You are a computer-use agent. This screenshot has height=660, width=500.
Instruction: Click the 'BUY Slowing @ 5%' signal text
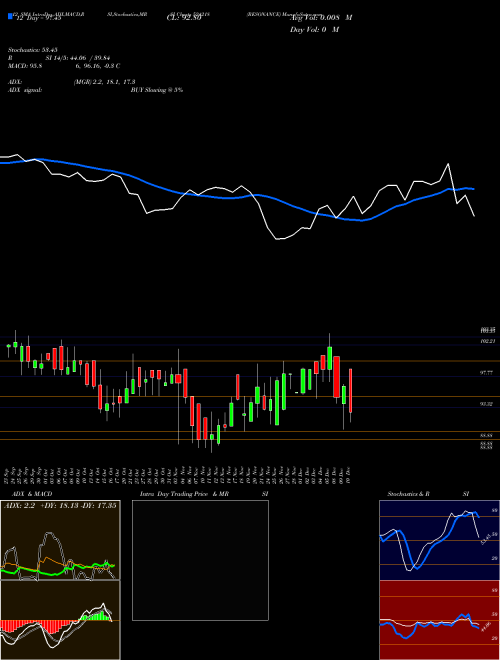(157, 90)
